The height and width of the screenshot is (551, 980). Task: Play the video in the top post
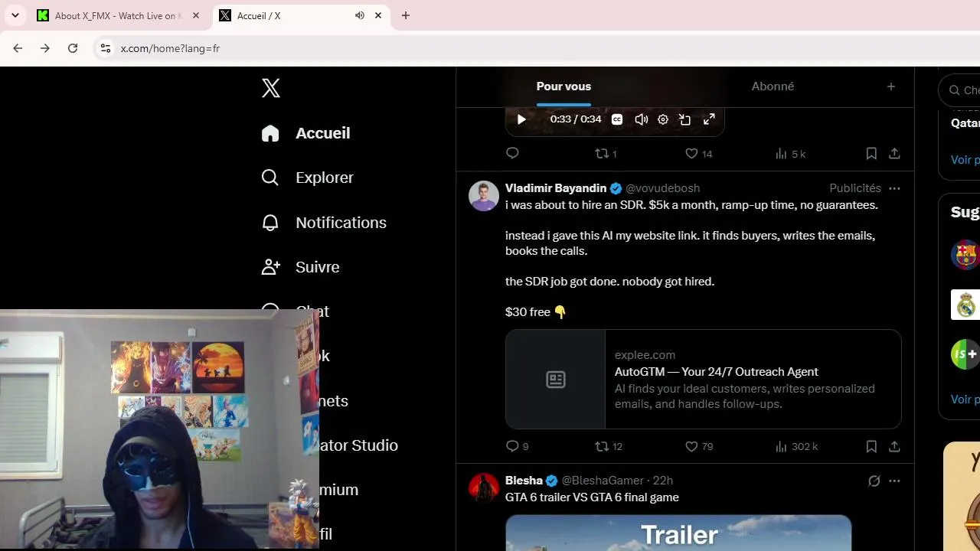[x=521, y=119]
